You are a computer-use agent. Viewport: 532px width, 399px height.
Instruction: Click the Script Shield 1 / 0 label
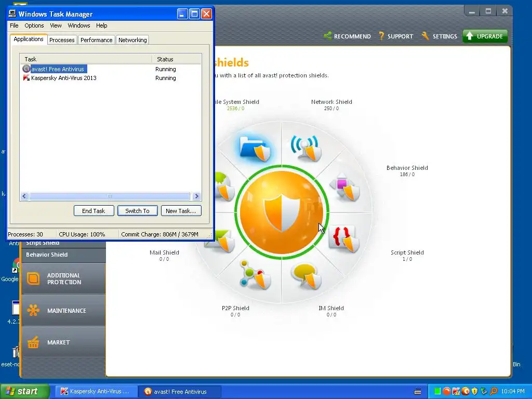[407, 256]
